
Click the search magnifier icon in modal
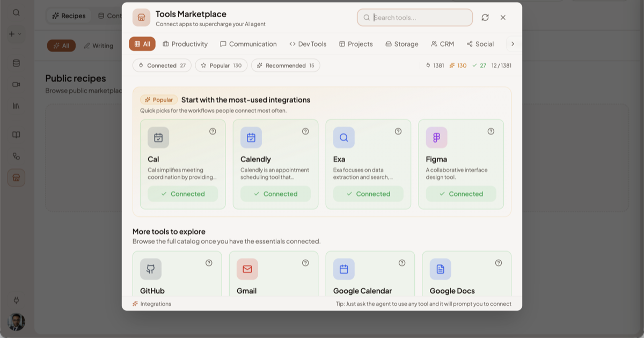(x=367, y=18)
